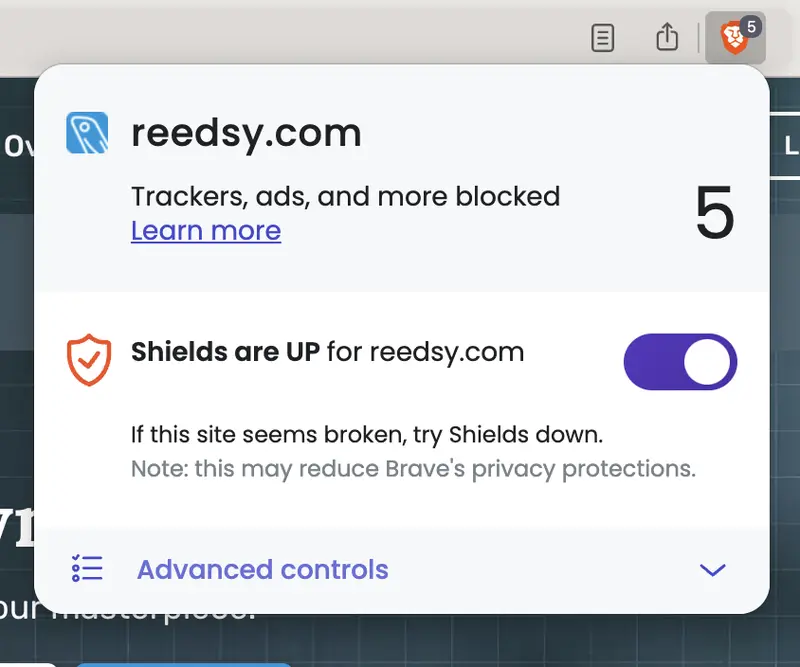Click the blocked count badge on Brave icon

[751, 27]
